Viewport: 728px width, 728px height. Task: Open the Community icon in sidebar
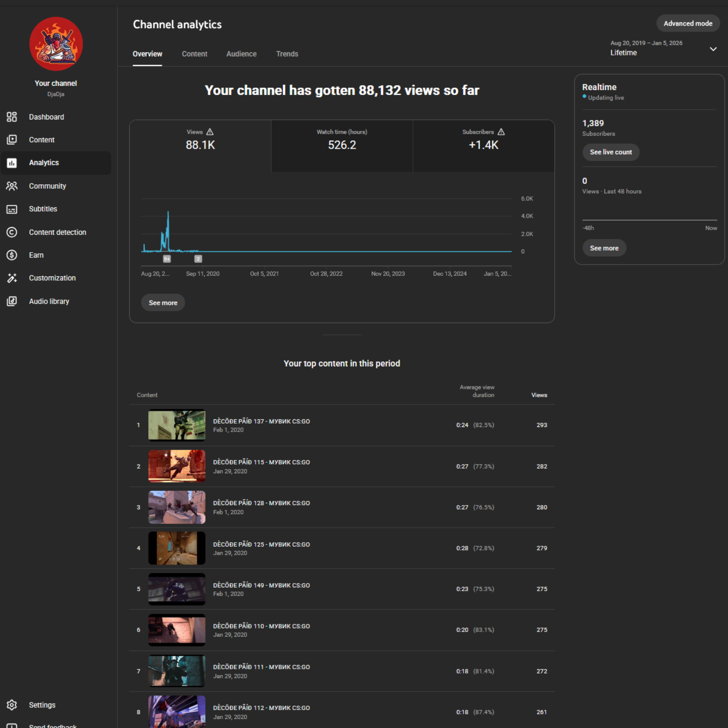(x=12, y=186)
